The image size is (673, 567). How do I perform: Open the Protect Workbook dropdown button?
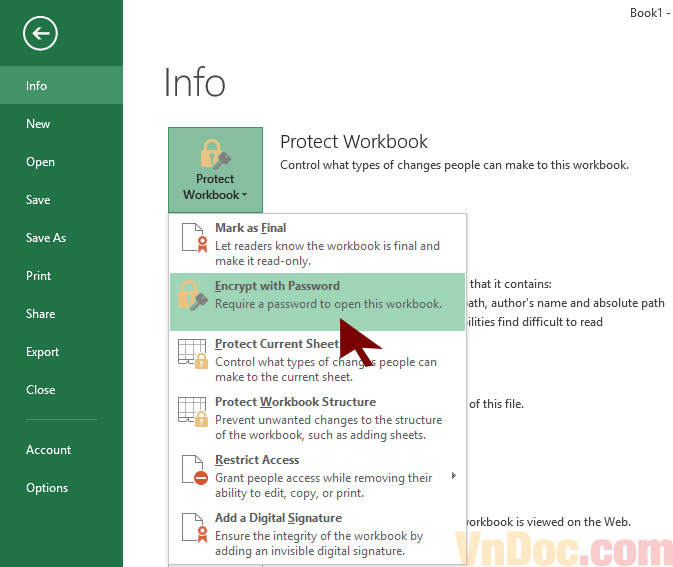(x=215, y=170)
